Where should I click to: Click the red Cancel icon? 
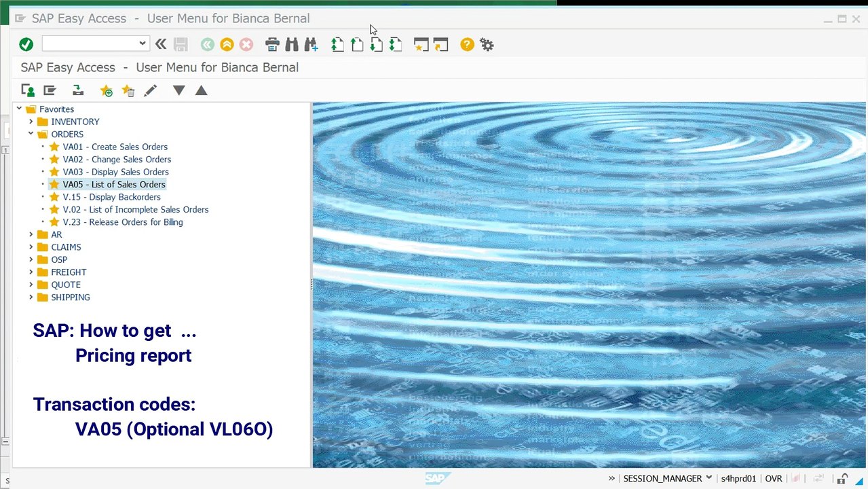tap(246, 44)
